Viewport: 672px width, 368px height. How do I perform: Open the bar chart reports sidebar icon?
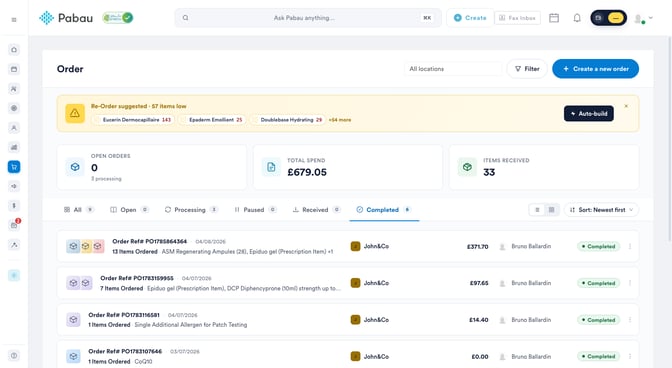click(x=14, y=147)
